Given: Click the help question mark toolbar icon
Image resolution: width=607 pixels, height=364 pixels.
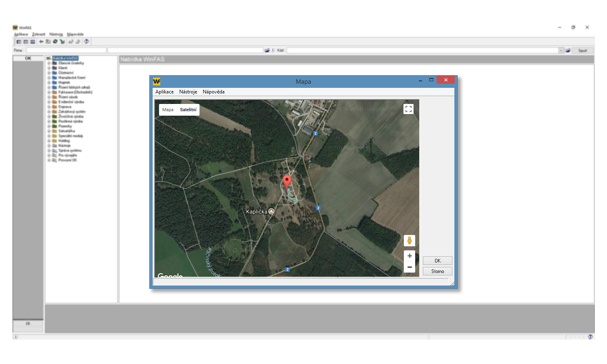Looking at the screenshot, I should pos(86,42).
